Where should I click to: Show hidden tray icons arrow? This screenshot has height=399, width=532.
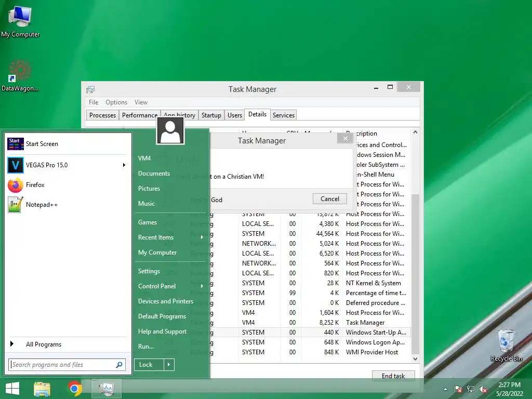pyautogui.click(x=445, y=389)
